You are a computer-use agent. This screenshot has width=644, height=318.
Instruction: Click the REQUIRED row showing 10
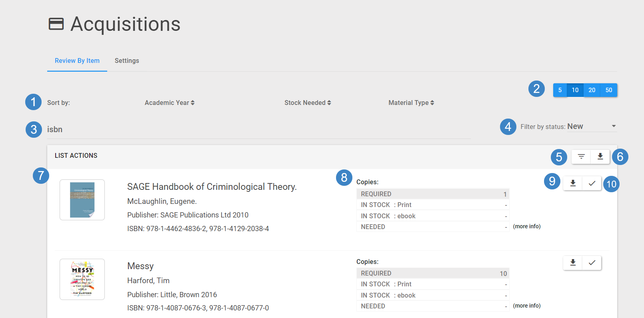click(433, 273)
